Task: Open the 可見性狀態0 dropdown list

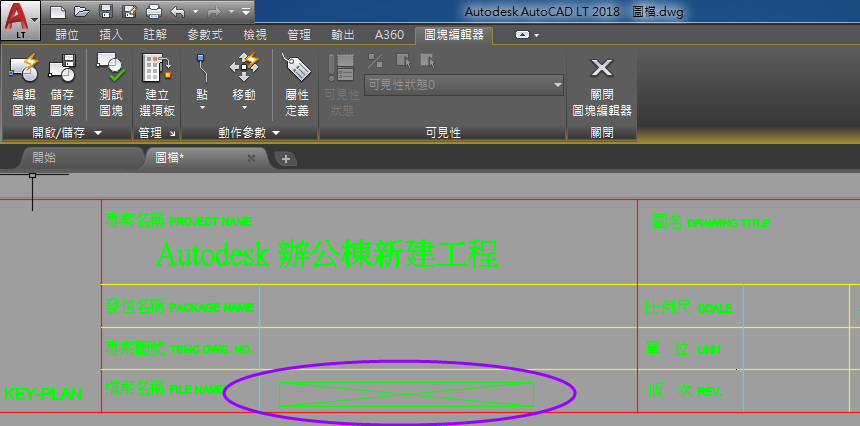Action: [x=464, y=85]
